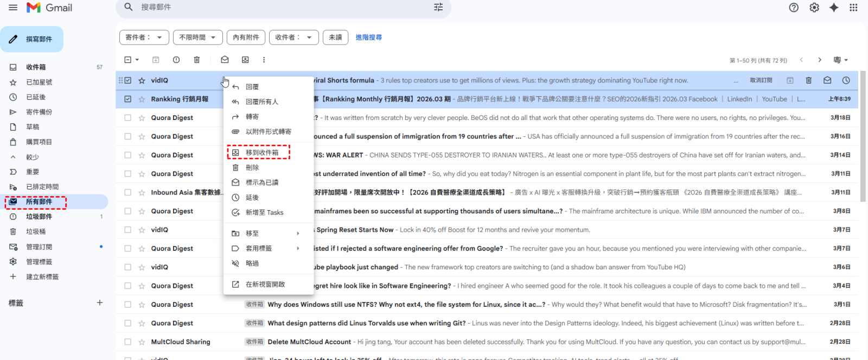This screenshot has width=868, height=360.
Task: Go to older page arrow
Action: coord(820,60)
